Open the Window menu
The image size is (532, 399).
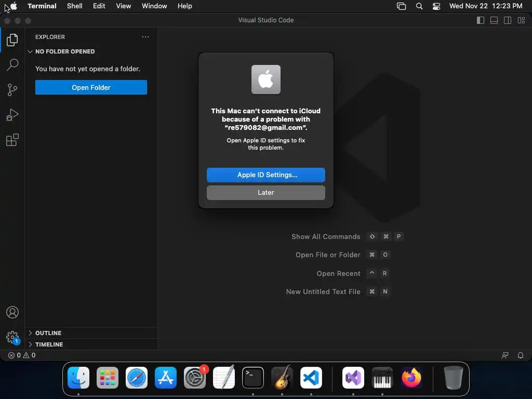[154, 6]
